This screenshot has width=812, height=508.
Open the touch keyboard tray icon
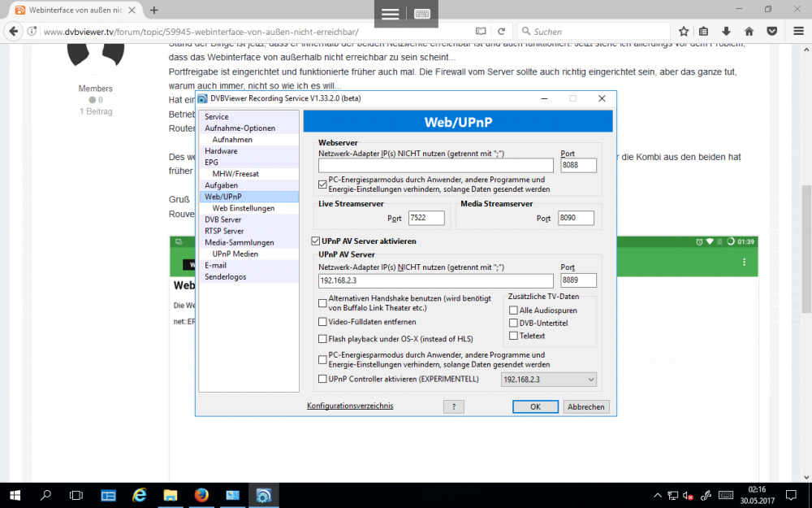pos(726,496)
